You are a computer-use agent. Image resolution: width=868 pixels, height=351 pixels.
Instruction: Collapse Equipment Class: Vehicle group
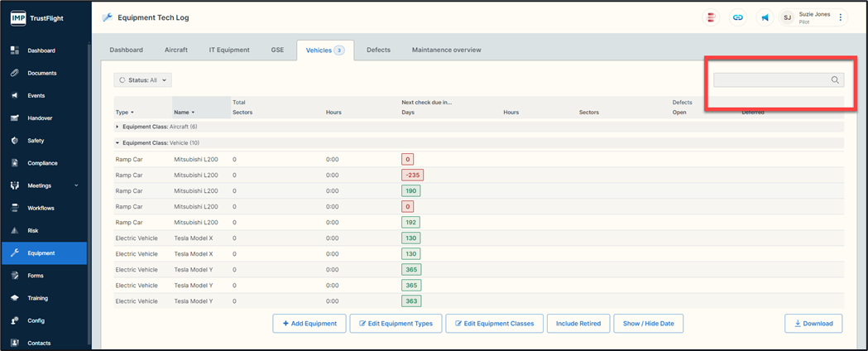(117, 143)
